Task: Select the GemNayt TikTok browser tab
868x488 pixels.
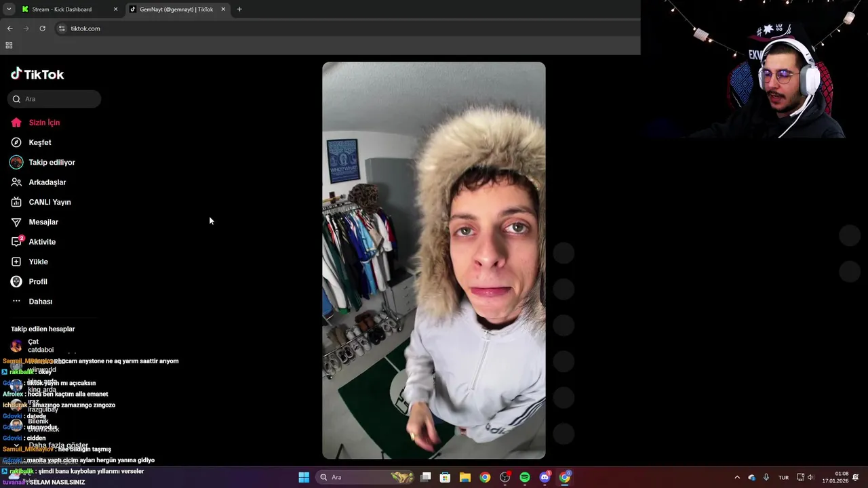Action: (178, 9)
